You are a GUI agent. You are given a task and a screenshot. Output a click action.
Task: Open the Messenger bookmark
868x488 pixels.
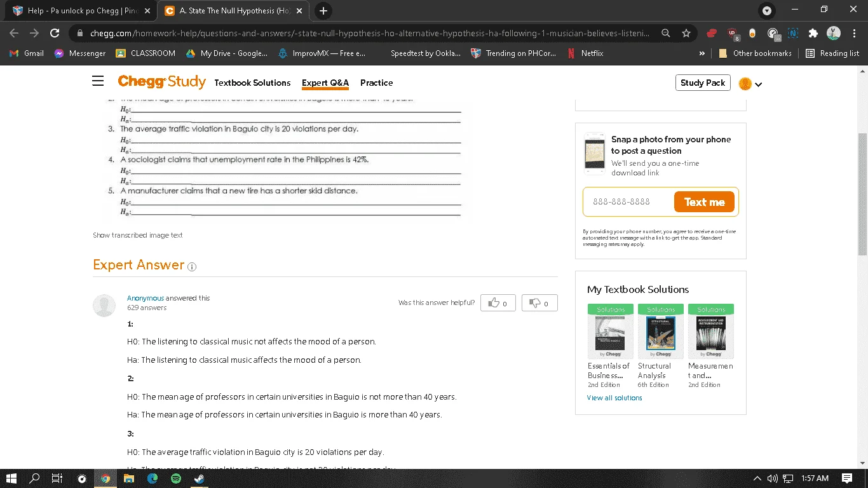click(x=80, y=53)
